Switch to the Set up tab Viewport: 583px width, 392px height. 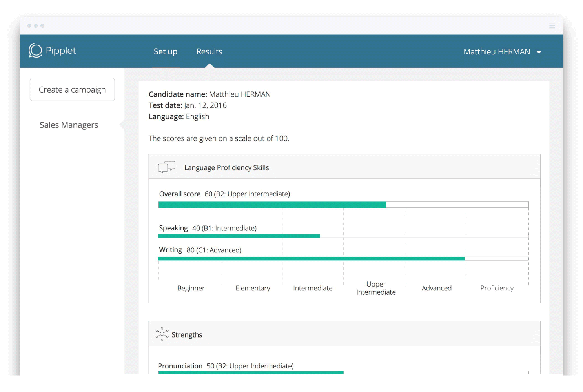166,52
